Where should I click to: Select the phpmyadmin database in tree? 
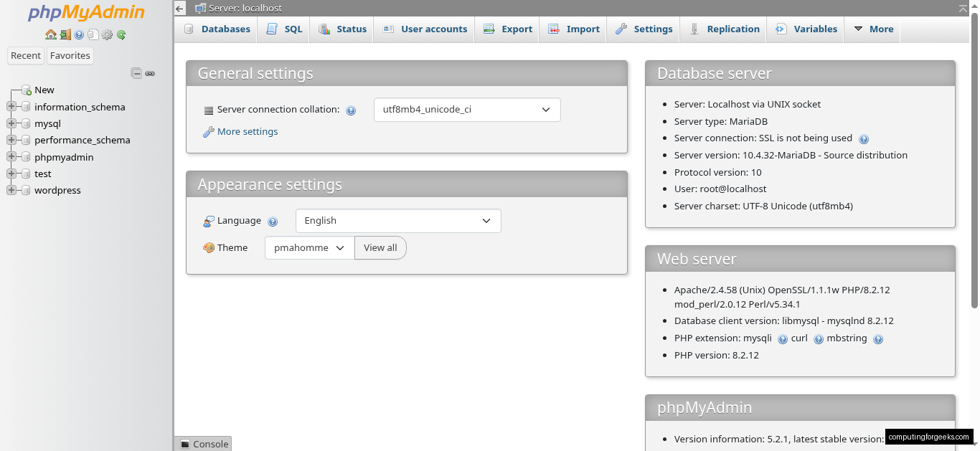64,157
